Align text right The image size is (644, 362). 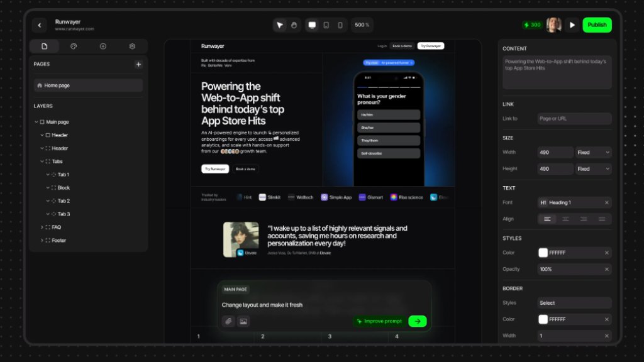pos(584,219)
